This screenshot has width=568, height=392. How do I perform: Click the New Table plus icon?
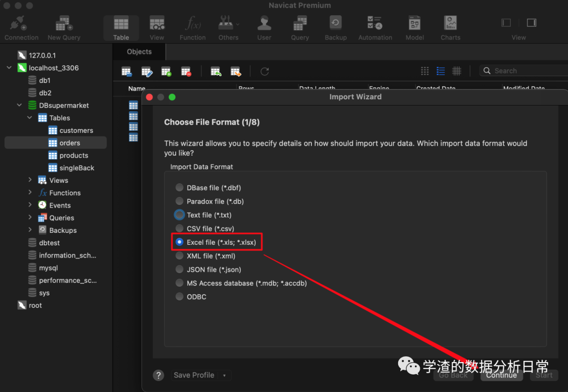coord(166,71)
